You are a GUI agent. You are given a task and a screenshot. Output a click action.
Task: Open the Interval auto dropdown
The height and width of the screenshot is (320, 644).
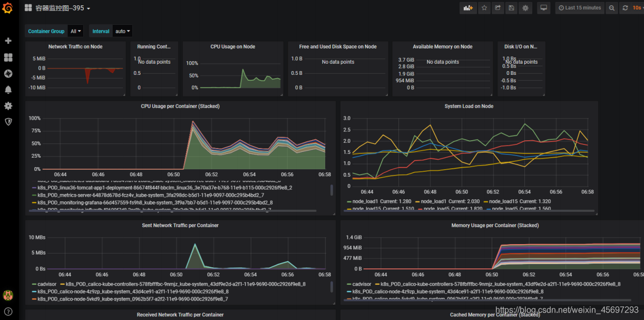(x=123, y=31)
